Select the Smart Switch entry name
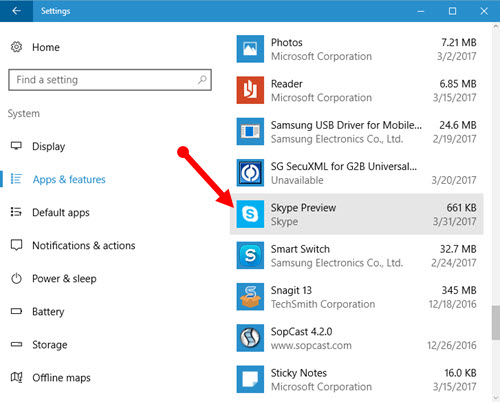The image size is (500, 402). tap(300, 249)
